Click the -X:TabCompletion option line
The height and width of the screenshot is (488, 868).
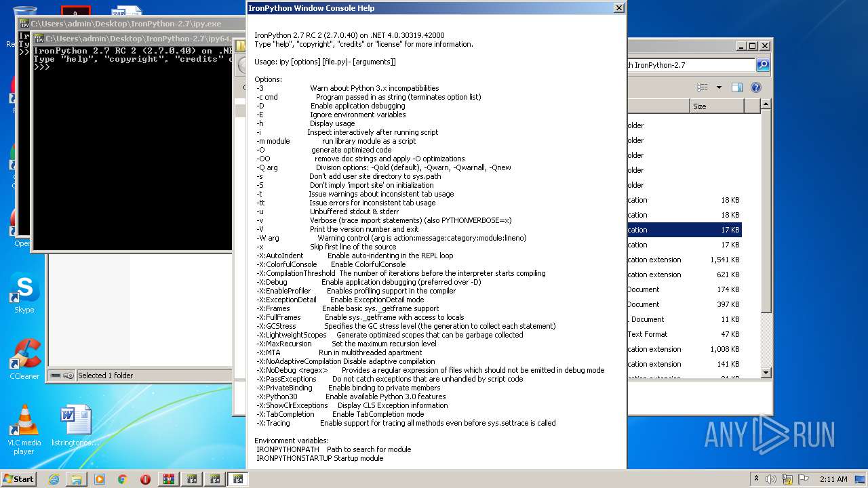[340, 414]
